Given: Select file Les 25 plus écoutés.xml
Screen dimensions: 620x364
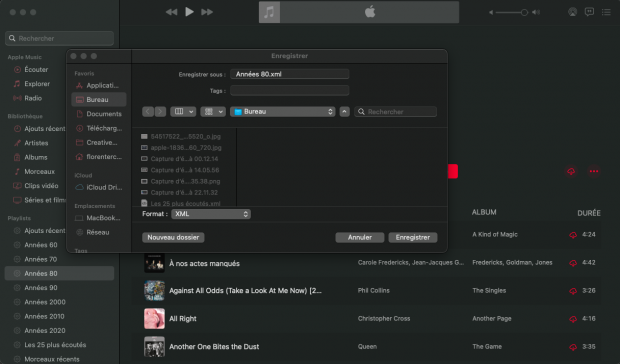Looking at the screenshot, I should coord(181,203).
